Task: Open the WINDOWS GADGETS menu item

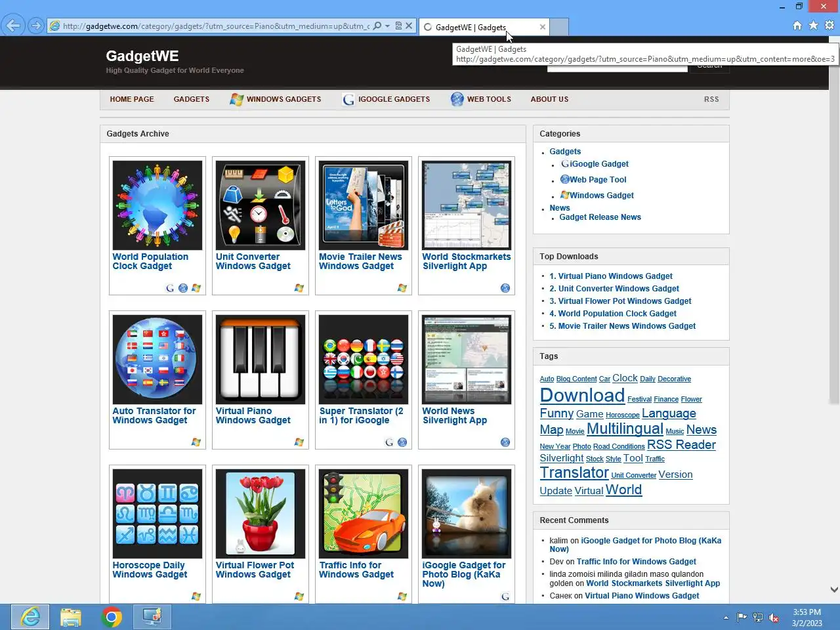Action: click(x=276, y=99)
